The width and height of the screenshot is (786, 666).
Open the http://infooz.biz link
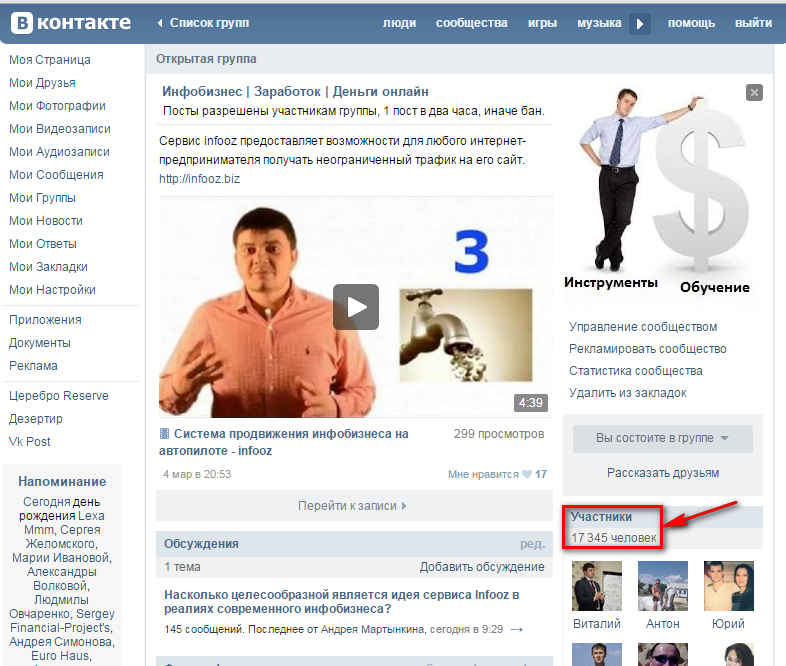[x=200, y=179]
